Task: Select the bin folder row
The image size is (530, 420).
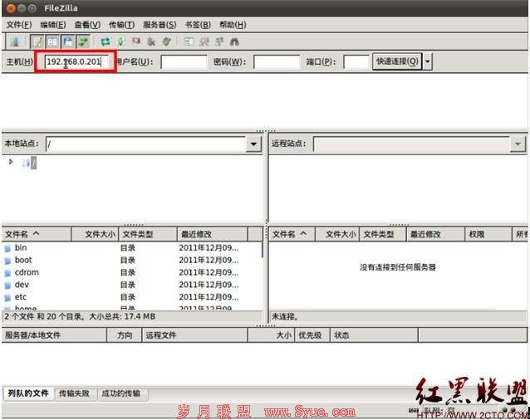Action: point(132,248)
